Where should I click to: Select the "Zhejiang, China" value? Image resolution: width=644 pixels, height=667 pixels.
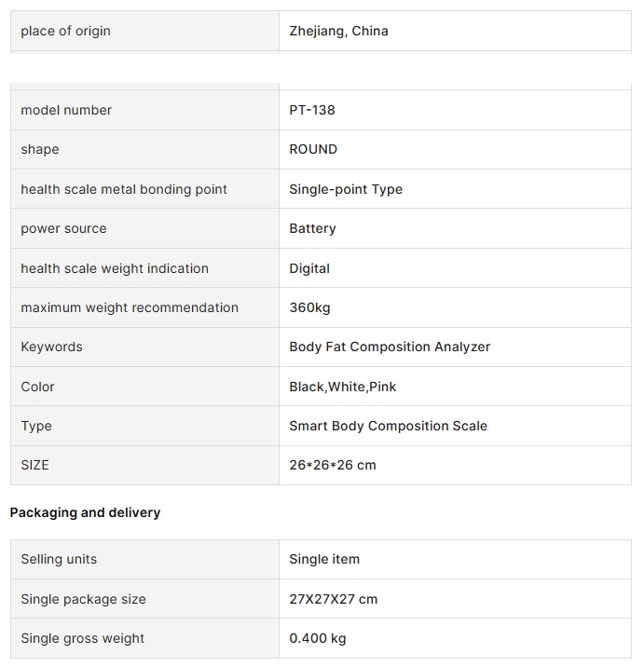point(338,31)
